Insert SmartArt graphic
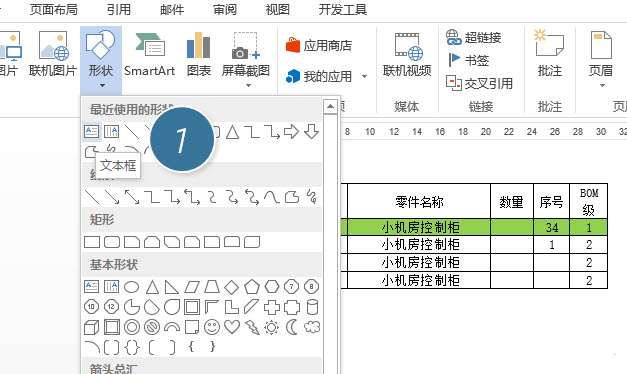 pos(149,55)
